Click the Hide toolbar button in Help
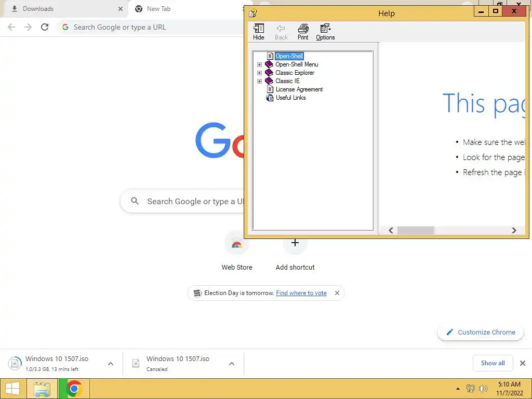The image size is (532, 399). coord(259,32)
